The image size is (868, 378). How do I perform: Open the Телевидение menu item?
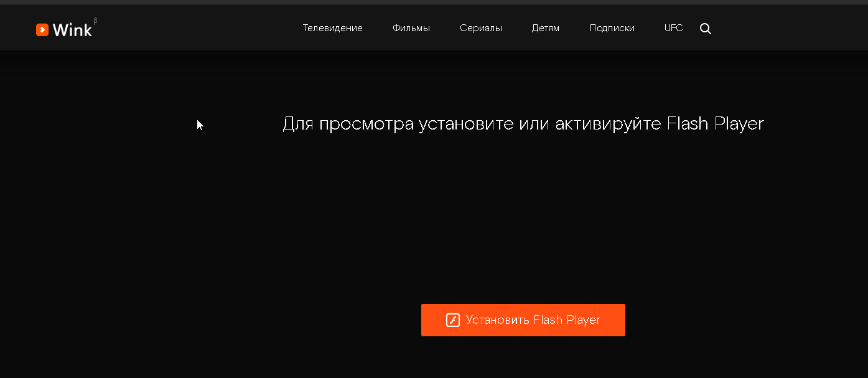pos(333,28)
